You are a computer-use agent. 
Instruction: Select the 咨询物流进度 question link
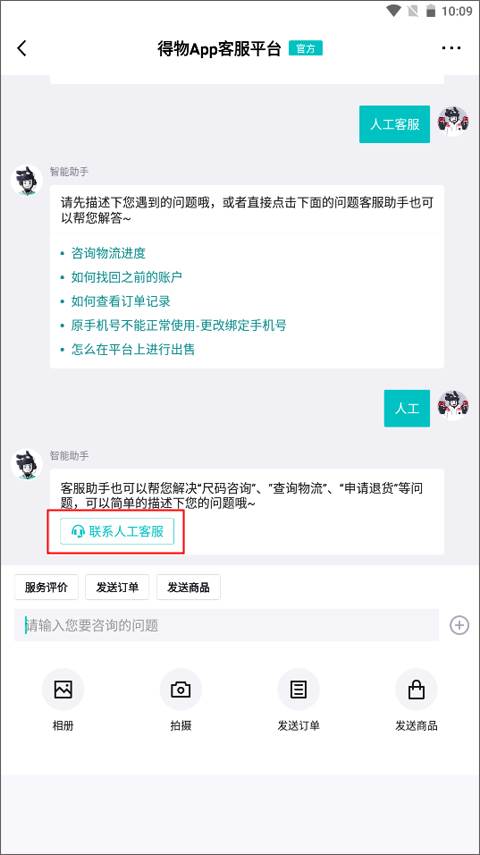(109, 253)
